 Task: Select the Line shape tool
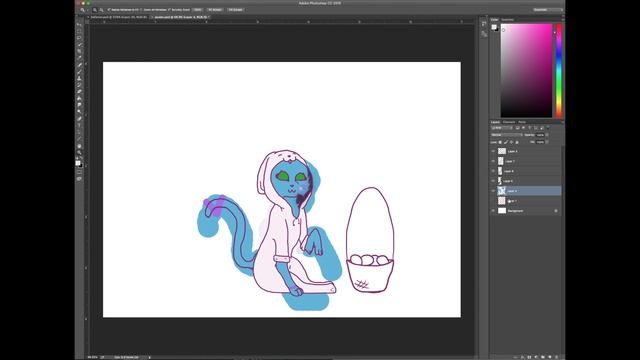[x=79, y=138]
